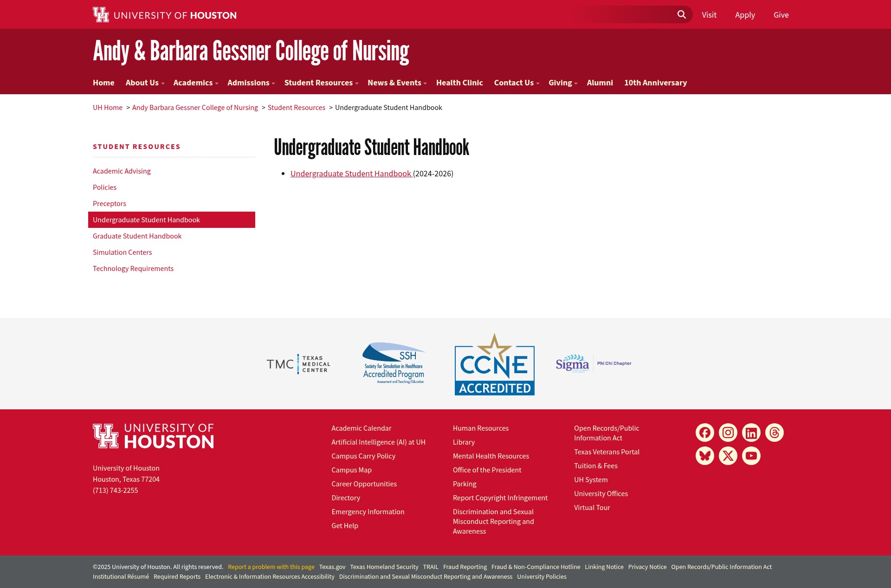891x588 pixels.
Task: Open the Emergency Information footer link
Action: (x=368, y=512)
